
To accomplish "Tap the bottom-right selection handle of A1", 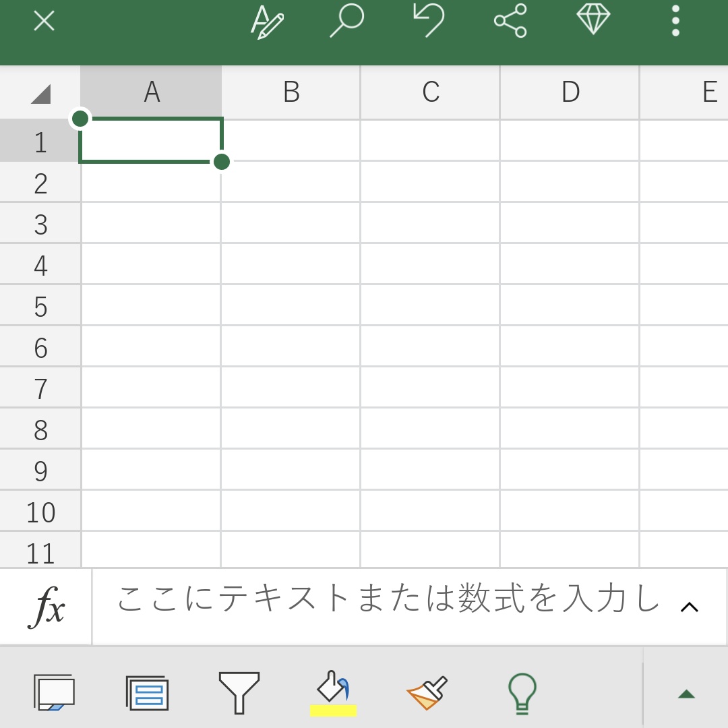I will tap(222, 162).
